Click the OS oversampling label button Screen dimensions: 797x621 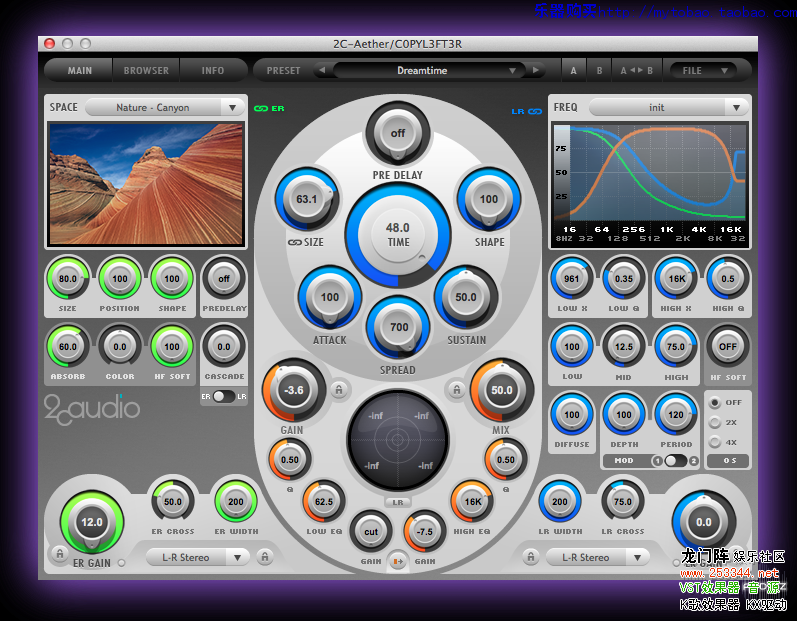point(729,460)
